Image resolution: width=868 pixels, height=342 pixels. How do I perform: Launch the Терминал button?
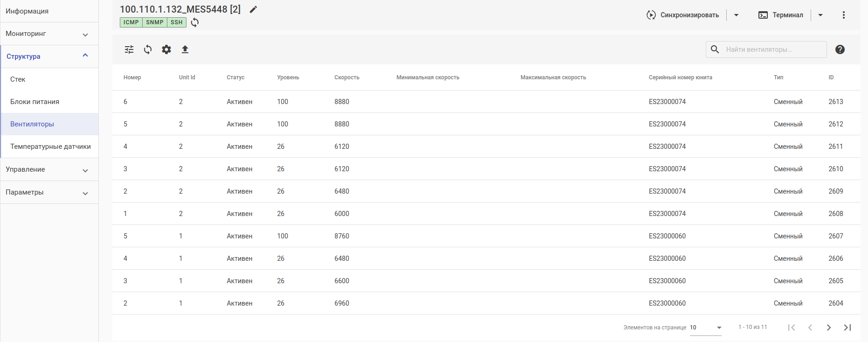click(781, 15)
